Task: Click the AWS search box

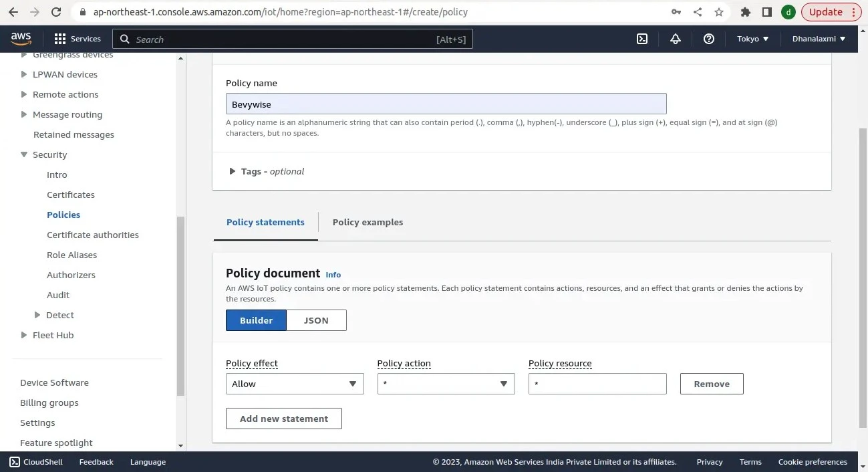Action: tap(293, 39)
